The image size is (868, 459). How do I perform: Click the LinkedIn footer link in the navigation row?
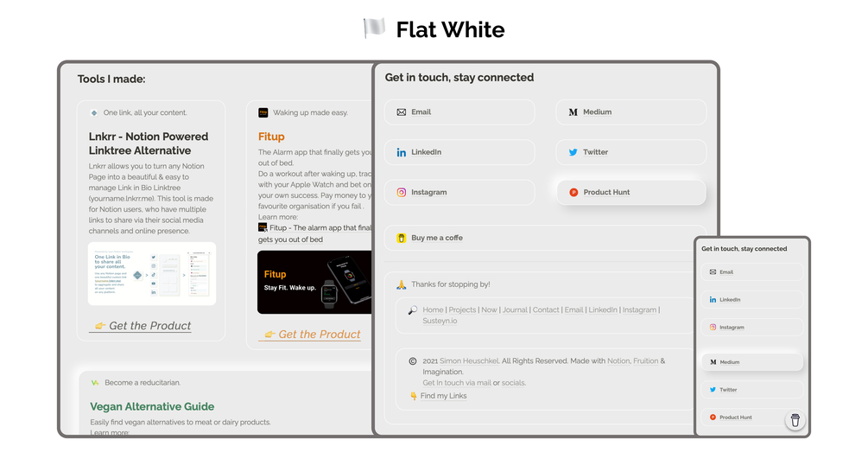(603, 309)
